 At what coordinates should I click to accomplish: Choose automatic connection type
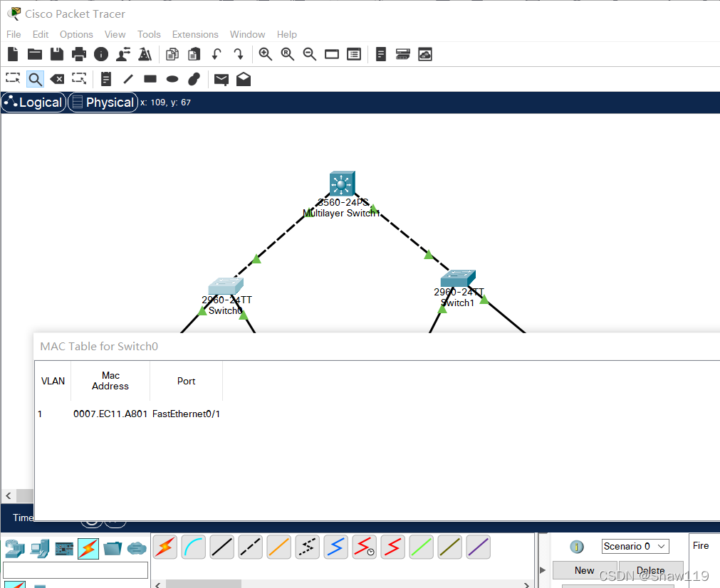pos(165,547)
